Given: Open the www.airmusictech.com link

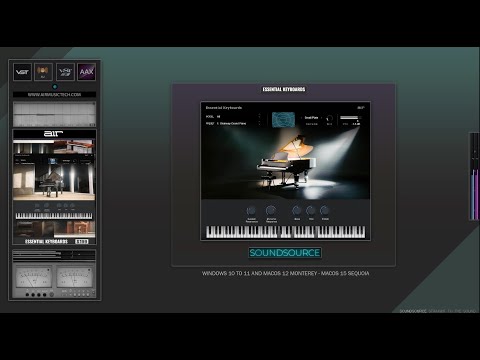Looking at the screenshot, I should (x=54, y=95).
